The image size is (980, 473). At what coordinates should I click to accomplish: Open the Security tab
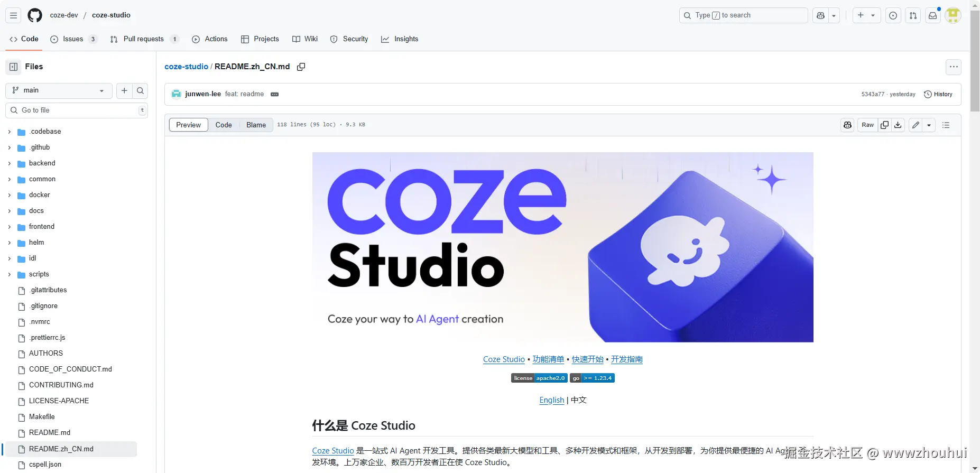(x=349, y=39)
